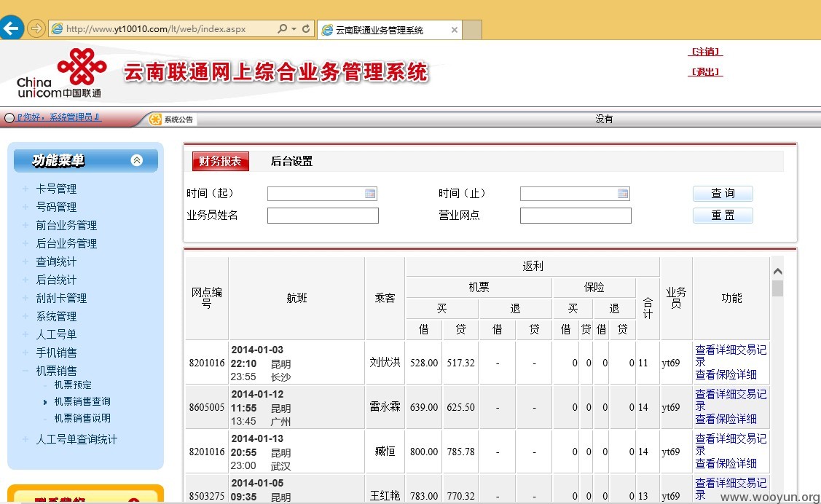Expand the 前台业务管理 menu item
This screenshot has width=821, height=504.
point(66,226)
